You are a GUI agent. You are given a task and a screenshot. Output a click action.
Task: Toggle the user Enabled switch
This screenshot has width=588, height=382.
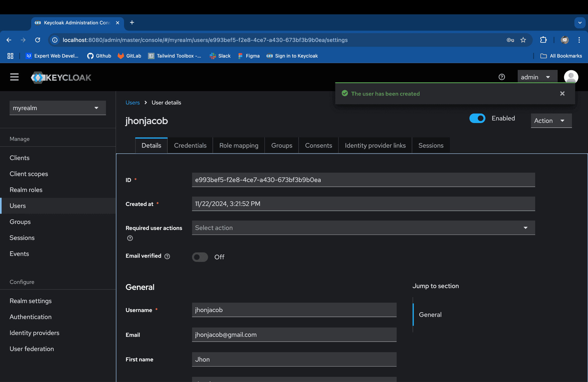[477, 118]
